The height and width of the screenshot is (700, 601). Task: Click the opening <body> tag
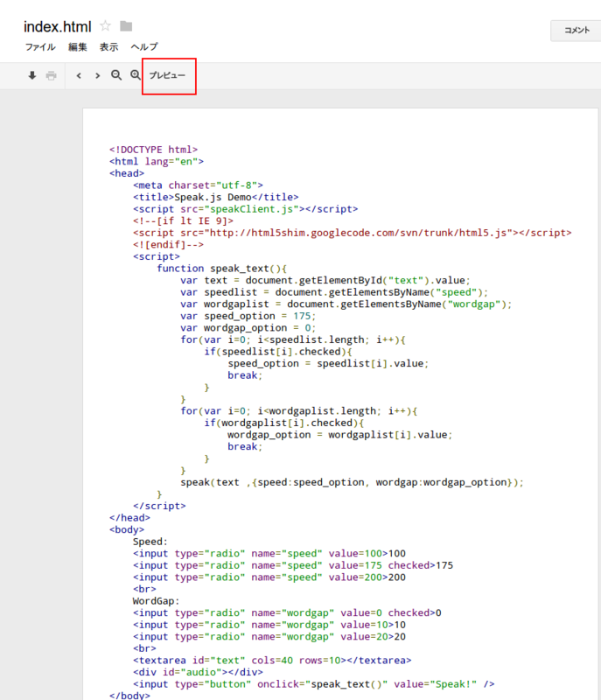127,530
